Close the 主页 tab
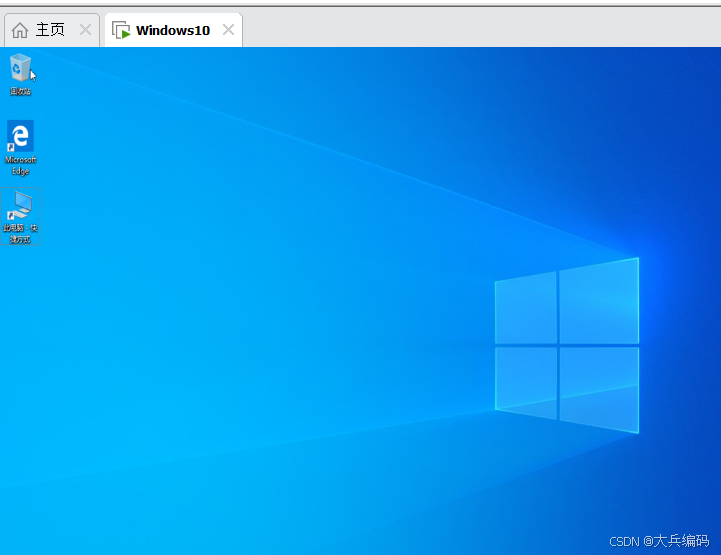The image size is (721, 555). 85,30
